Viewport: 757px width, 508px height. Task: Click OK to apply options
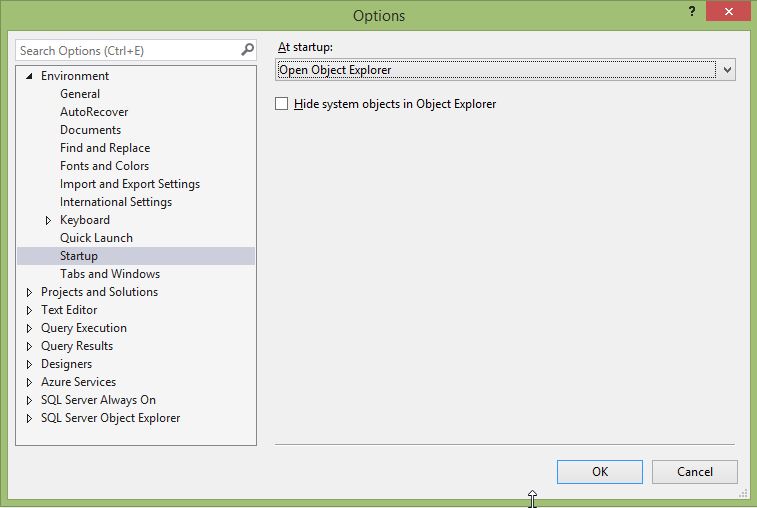(x=600, y=472)
